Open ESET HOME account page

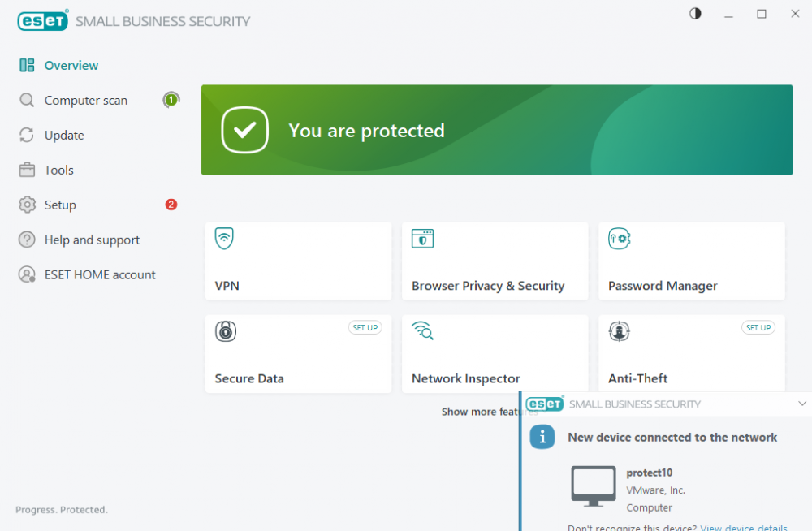click(100, 275)
